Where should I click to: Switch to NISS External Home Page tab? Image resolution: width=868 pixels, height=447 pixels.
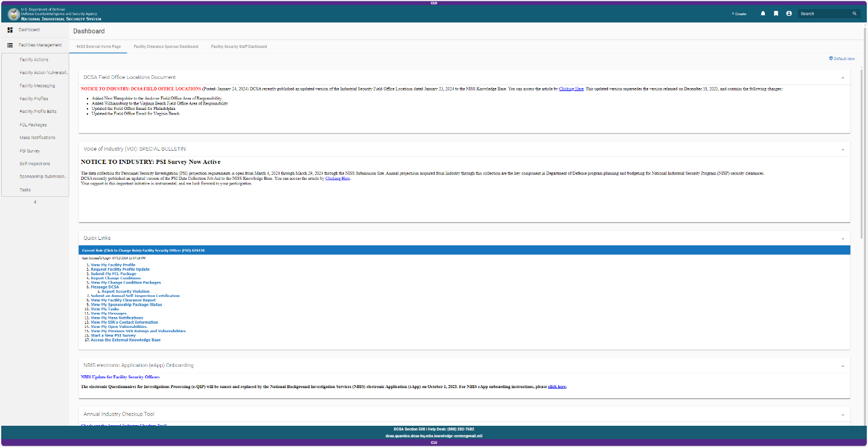[x=98, y=47]
